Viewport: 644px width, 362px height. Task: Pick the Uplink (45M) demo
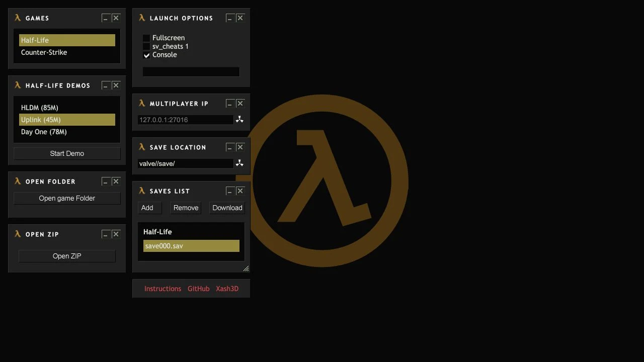point(67,120)
